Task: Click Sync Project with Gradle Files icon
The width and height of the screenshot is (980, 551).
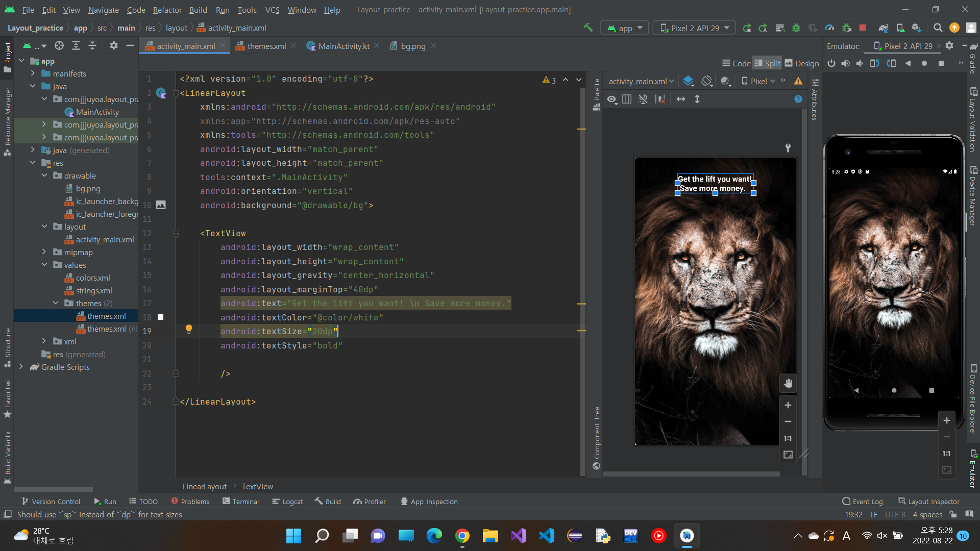Action: pos(884,28)
